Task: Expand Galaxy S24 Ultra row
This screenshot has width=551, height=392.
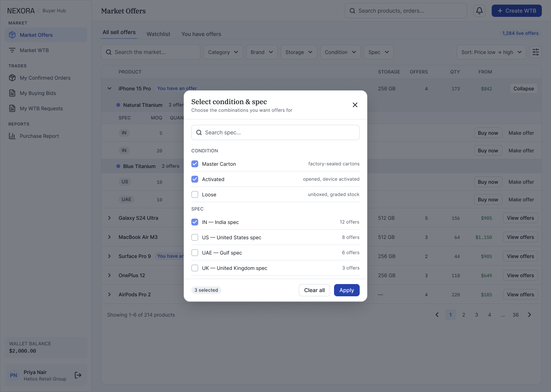Action: coord(109,218)
